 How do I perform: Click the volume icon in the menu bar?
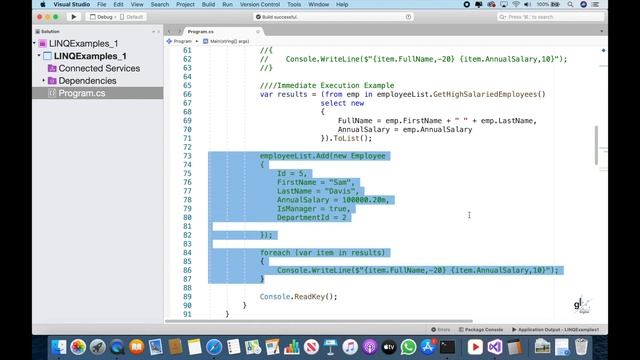click(x=527, y=4)
